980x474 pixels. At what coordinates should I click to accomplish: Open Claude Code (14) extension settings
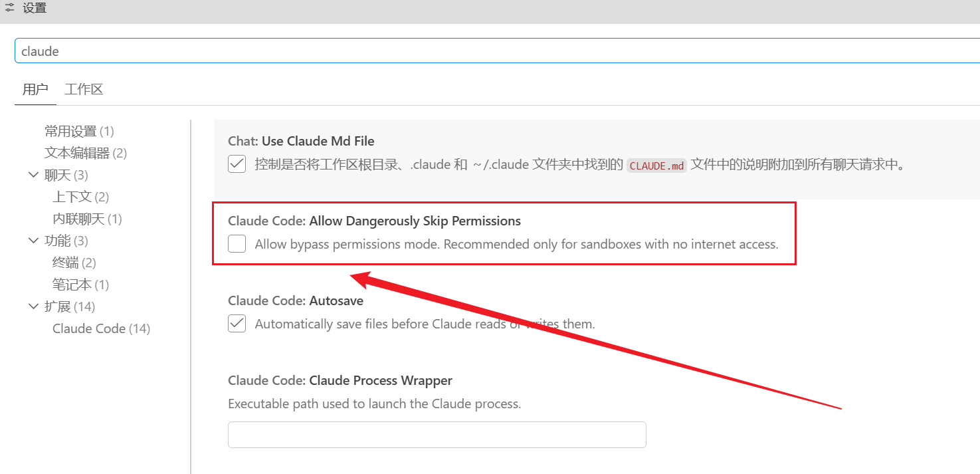pos(101,328)
